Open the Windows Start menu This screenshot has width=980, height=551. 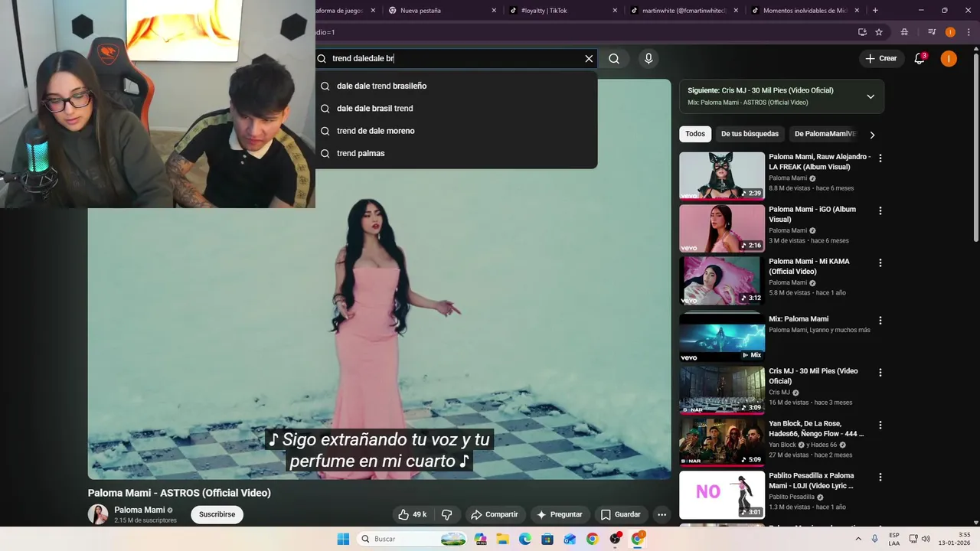(343, 539)
